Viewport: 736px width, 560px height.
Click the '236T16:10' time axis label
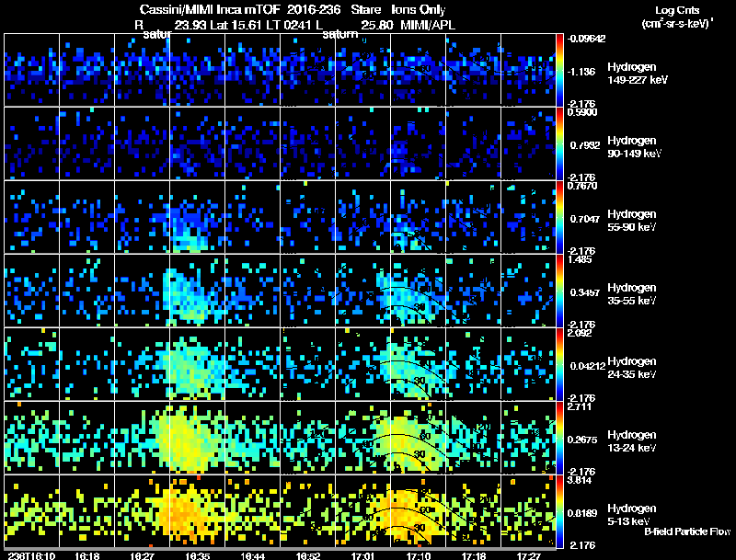pos(31,555)
